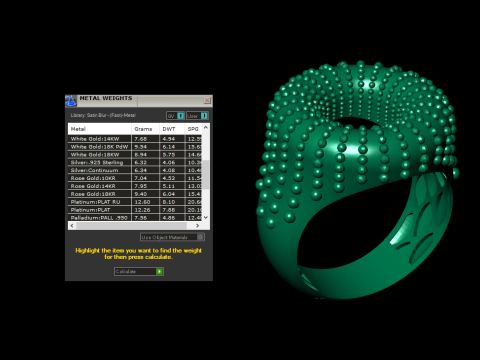Click the Metal Weights scale icon in title bar
The image size is (480, 360).
point(71,101)
